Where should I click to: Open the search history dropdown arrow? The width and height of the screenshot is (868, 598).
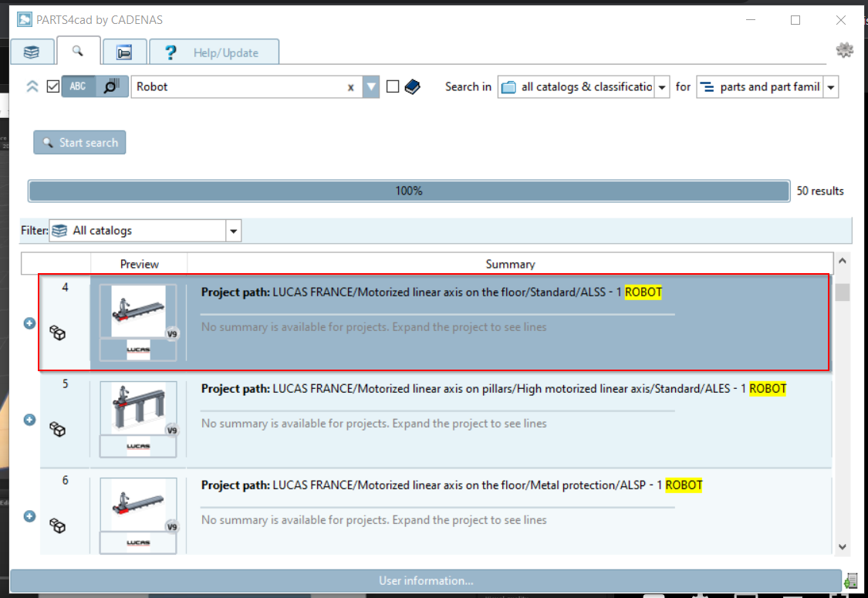click(x=371, y=87)
